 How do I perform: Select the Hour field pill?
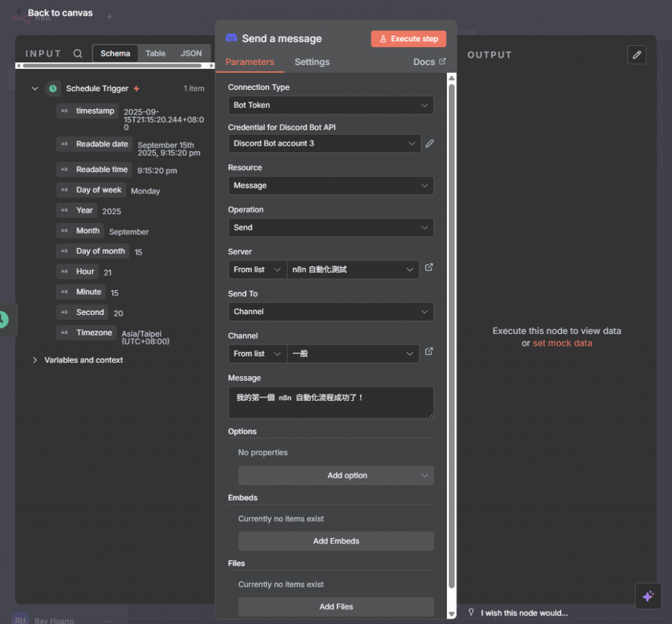77,271
